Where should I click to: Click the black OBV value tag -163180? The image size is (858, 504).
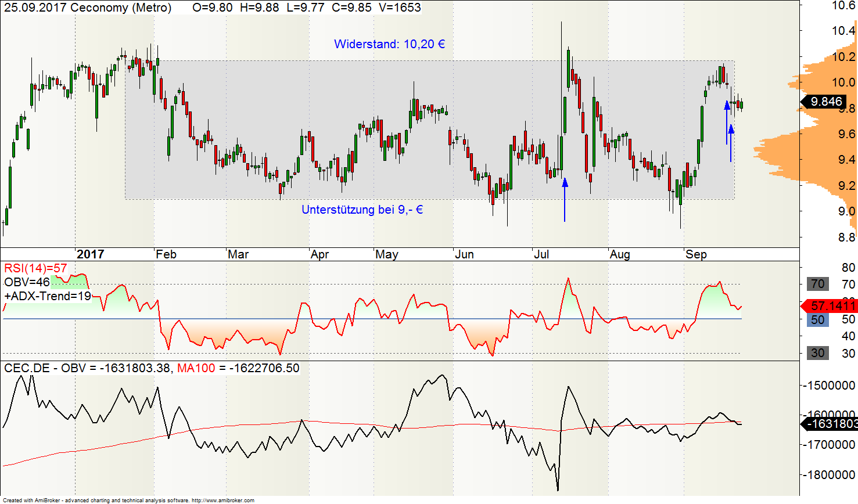pos(829,424)
